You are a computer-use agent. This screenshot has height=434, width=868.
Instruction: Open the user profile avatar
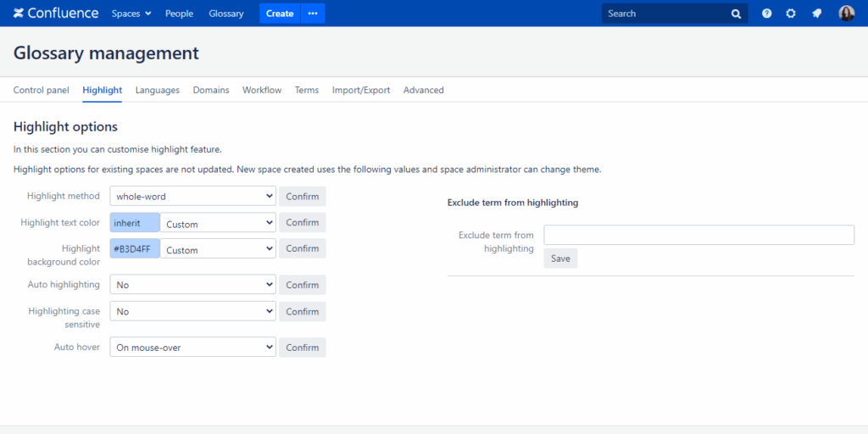pyautogui.click(x=846, y=14)
